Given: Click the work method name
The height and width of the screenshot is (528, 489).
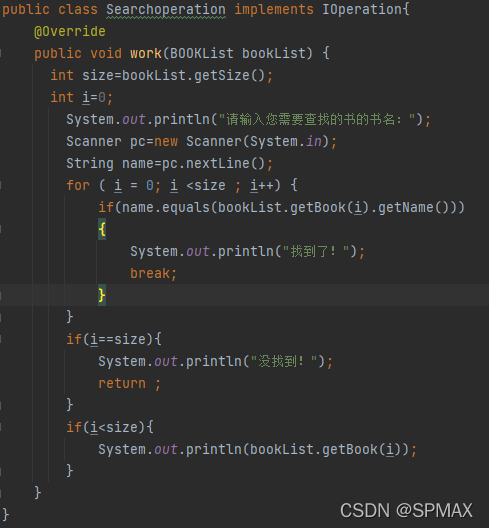Looking at the screenshot, I should pos(146,53).
